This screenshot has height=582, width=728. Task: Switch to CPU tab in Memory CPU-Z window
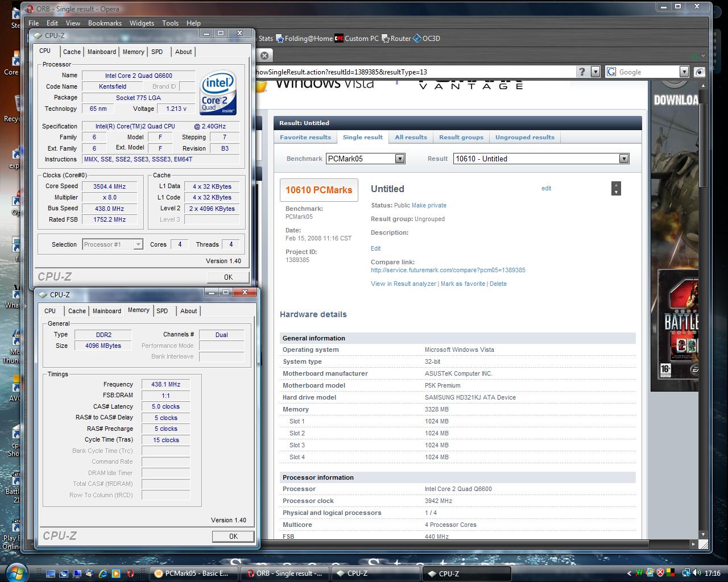click(x=50, y=311)
